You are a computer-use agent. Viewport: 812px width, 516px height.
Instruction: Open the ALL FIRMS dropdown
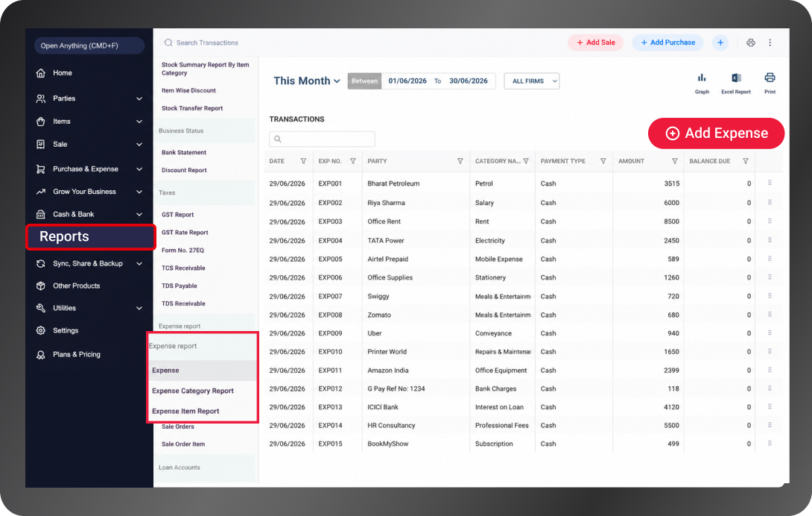[532, 81]
